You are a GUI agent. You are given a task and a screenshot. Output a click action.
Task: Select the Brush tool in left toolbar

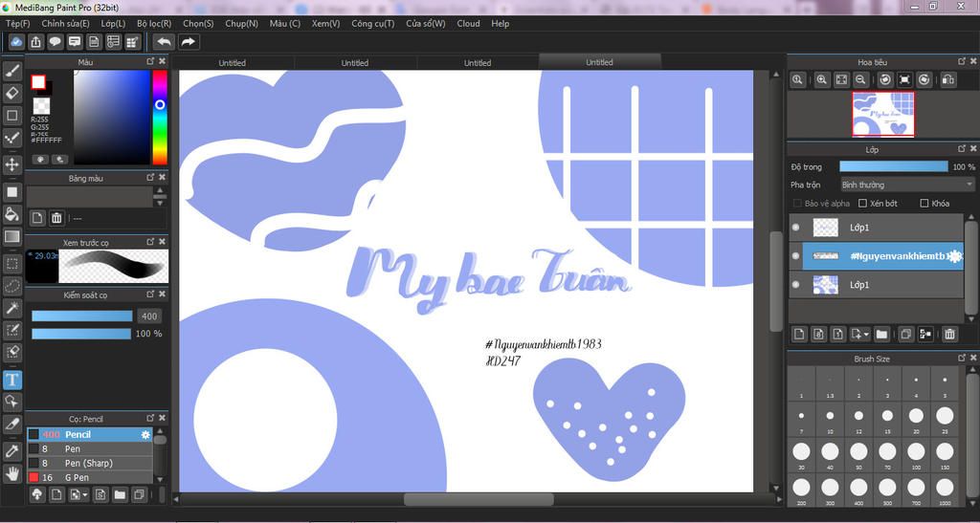(11, 71)
